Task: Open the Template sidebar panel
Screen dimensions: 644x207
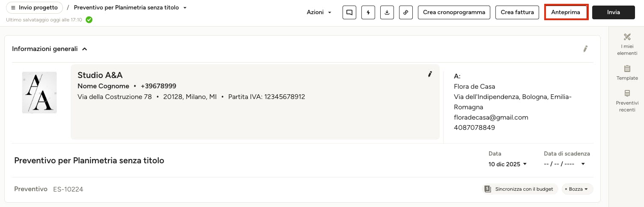Action: (x=627, y=72)
